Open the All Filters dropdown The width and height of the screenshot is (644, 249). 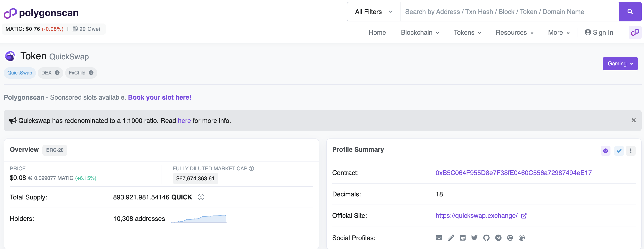tap(374, 12)
